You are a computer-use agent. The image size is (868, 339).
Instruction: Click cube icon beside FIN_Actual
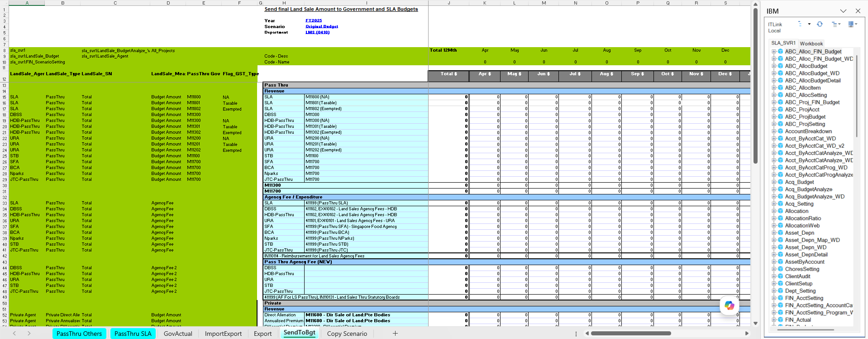[780, 320]
